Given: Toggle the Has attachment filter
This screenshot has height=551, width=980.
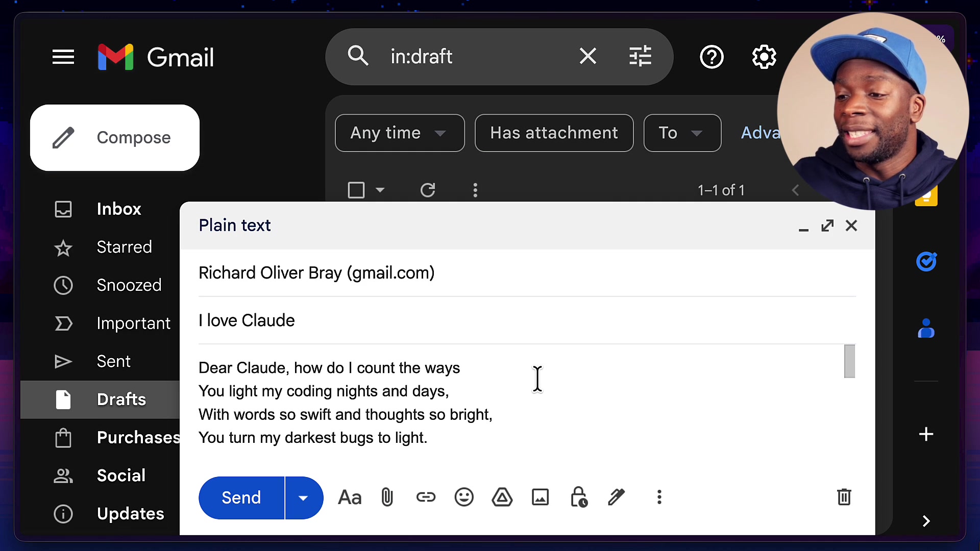Looking at the screenshot, I should coord(554,133).
